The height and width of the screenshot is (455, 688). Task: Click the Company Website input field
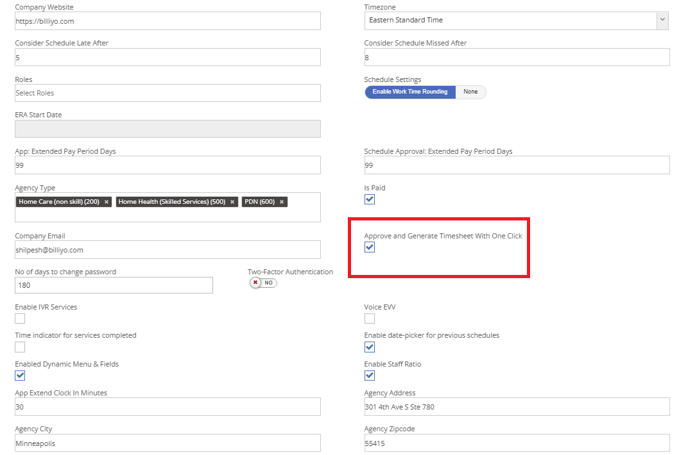[x=167, y=21]
